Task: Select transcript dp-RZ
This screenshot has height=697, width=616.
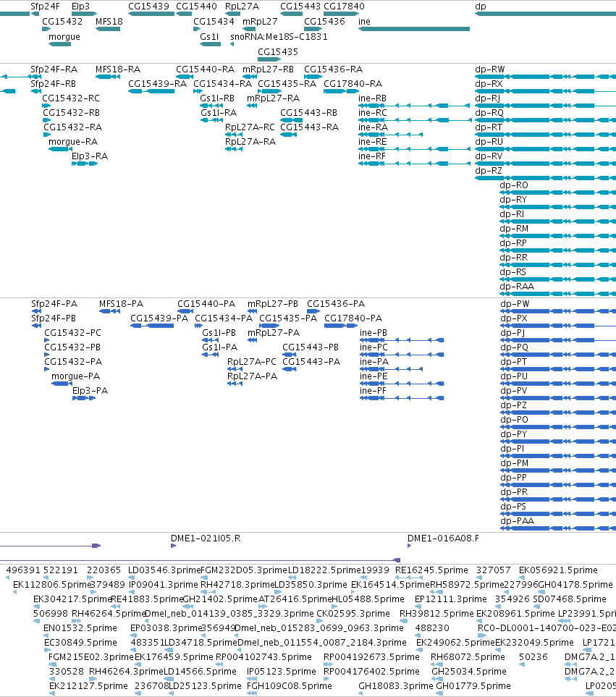Action: click(x=489, y=171)
